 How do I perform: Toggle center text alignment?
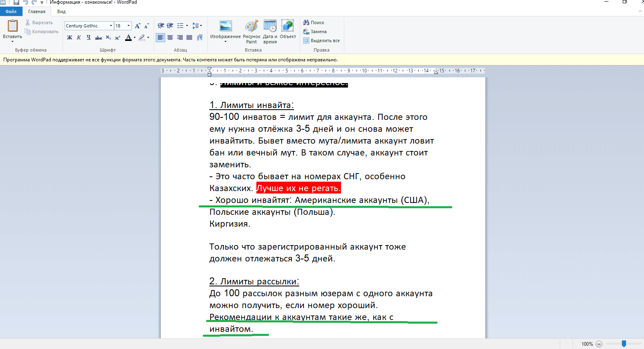click(x=170, y=38)
